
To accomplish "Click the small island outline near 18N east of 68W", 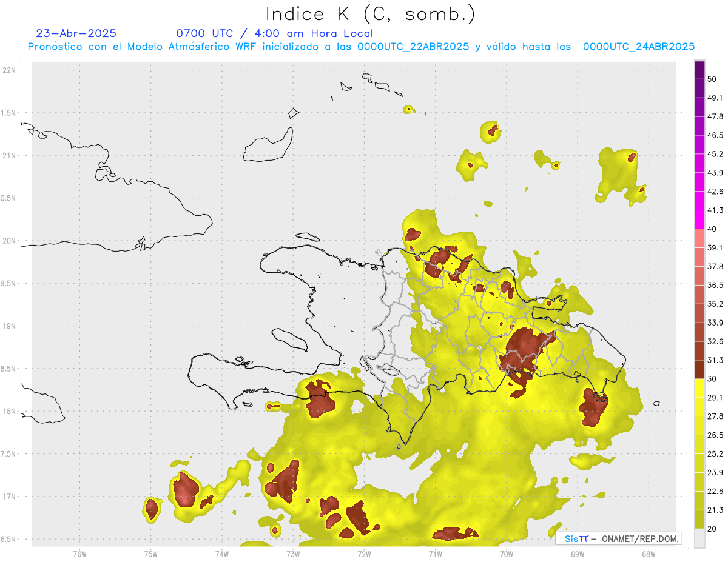I will tap(656, 403).
